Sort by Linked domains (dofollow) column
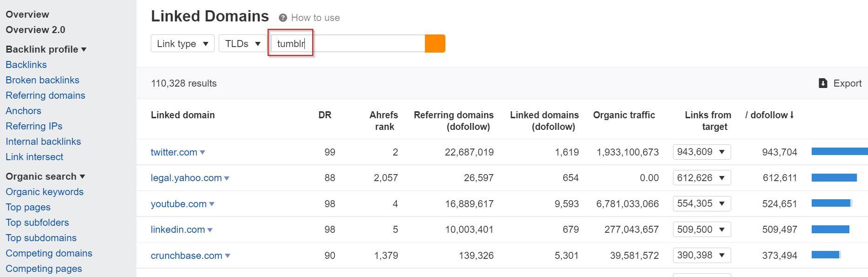 pos(545,121)
